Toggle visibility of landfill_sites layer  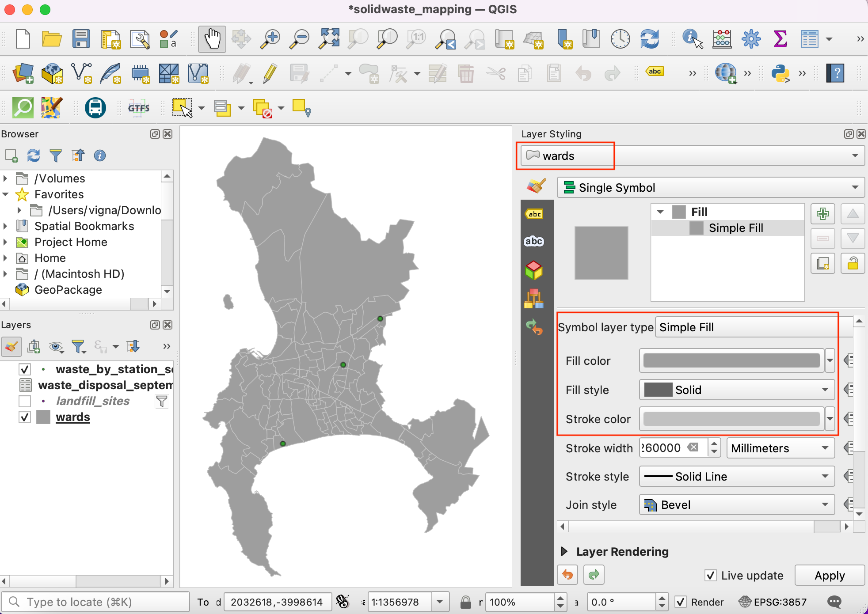pyautogui.click(x=25, y=401)
